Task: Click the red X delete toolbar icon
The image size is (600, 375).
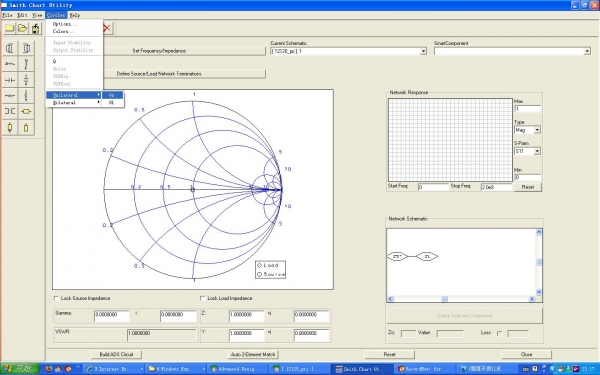Action: pos(107,28)
